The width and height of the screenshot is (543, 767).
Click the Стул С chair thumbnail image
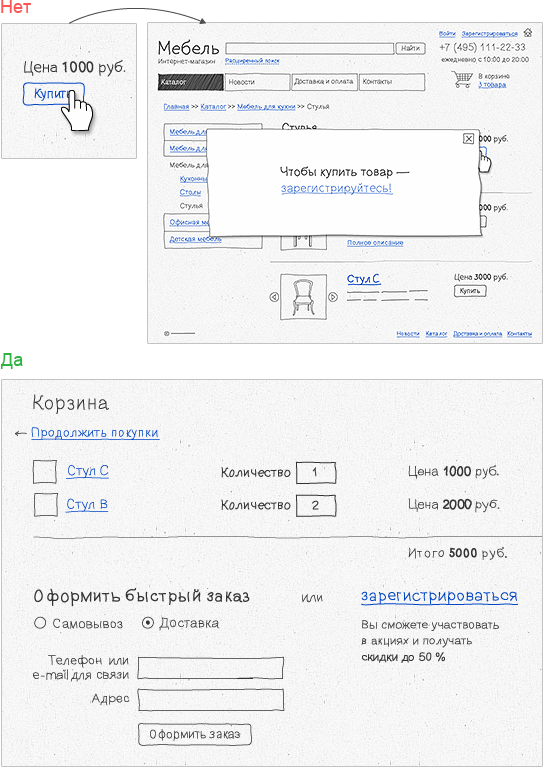(x=303, y=296)
